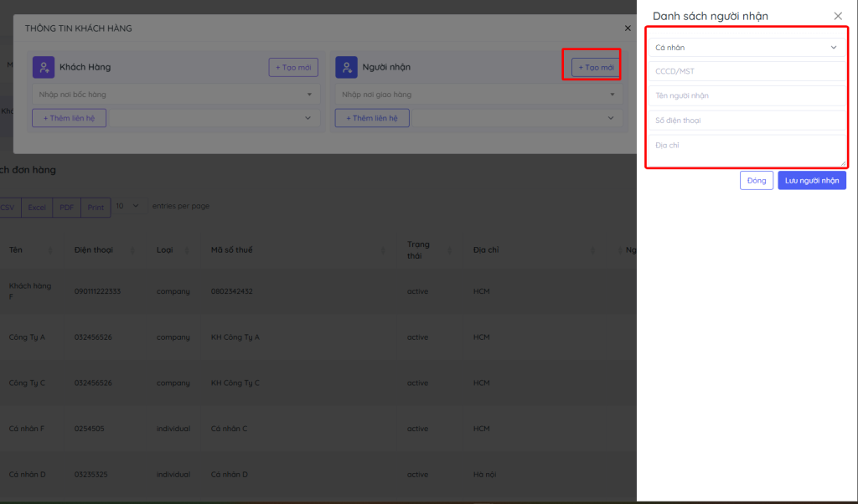Focus the CCCD/MST input field
Image resolution: width=858 pixels, height=504 pixels.
coord(745,71)
